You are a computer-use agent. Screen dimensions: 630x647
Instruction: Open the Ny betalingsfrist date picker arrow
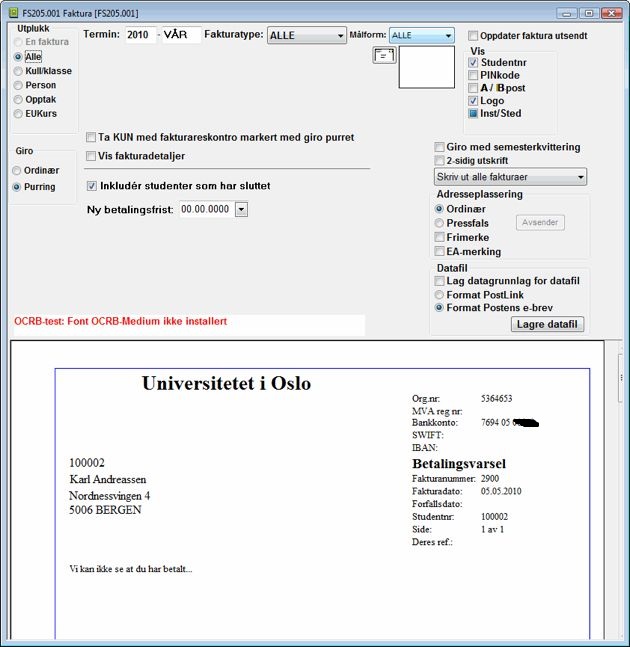(241, 210)
